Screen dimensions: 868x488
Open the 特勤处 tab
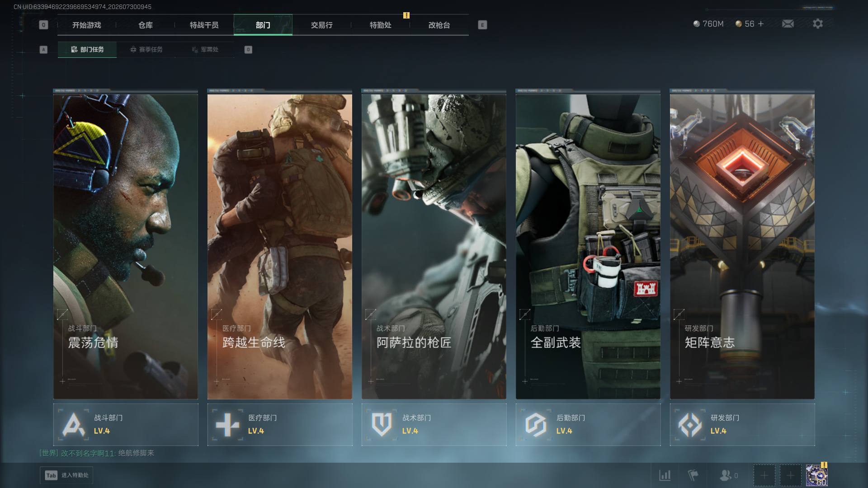pos(380,25)
